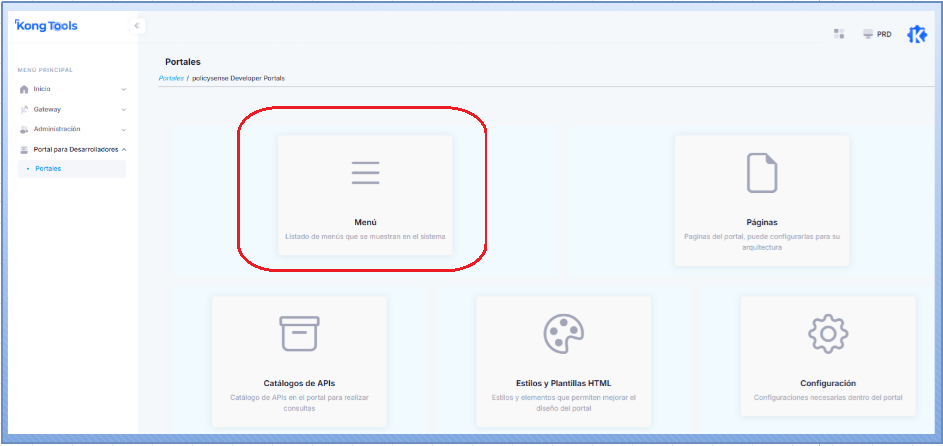
Task: Open the Configuración card title
Action: pyautogui.click(x=827, y=383)
